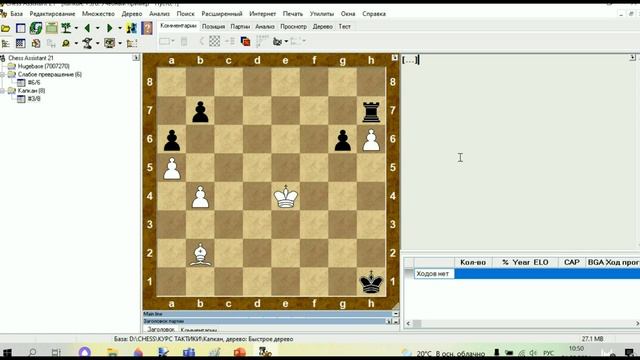Open the Поиск menu
This screenshot has width=640, height=360.
(x=185, y=14)
